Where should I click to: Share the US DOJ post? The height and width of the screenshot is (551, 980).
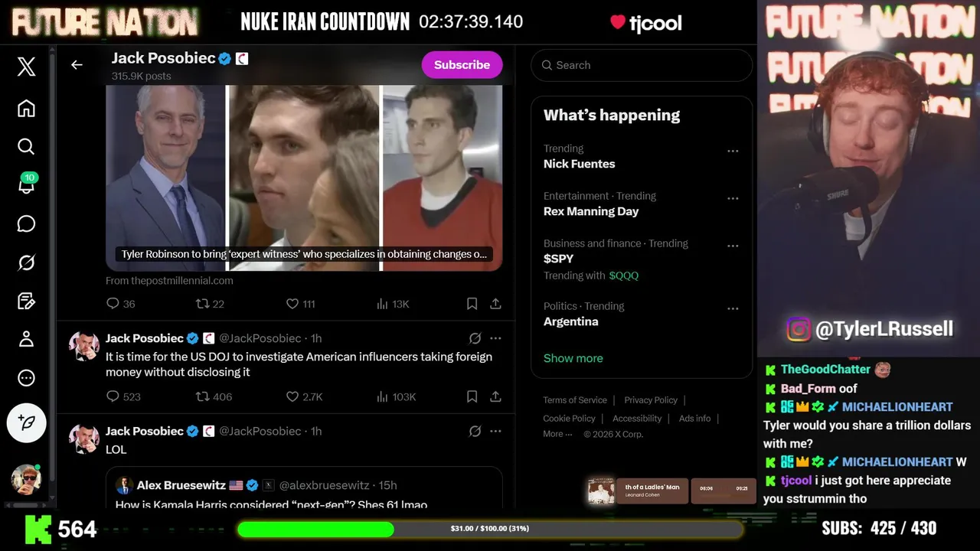(x=495, y=396)
